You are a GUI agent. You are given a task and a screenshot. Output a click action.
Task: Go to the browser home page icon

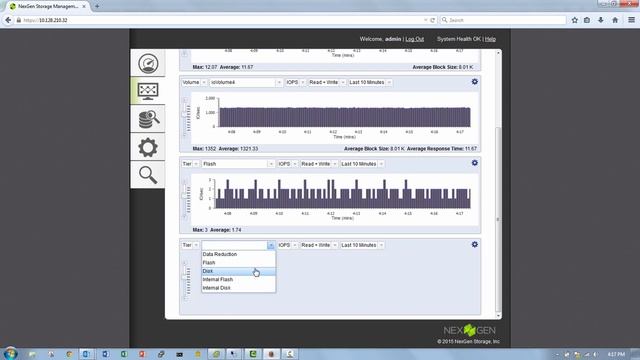615,20
